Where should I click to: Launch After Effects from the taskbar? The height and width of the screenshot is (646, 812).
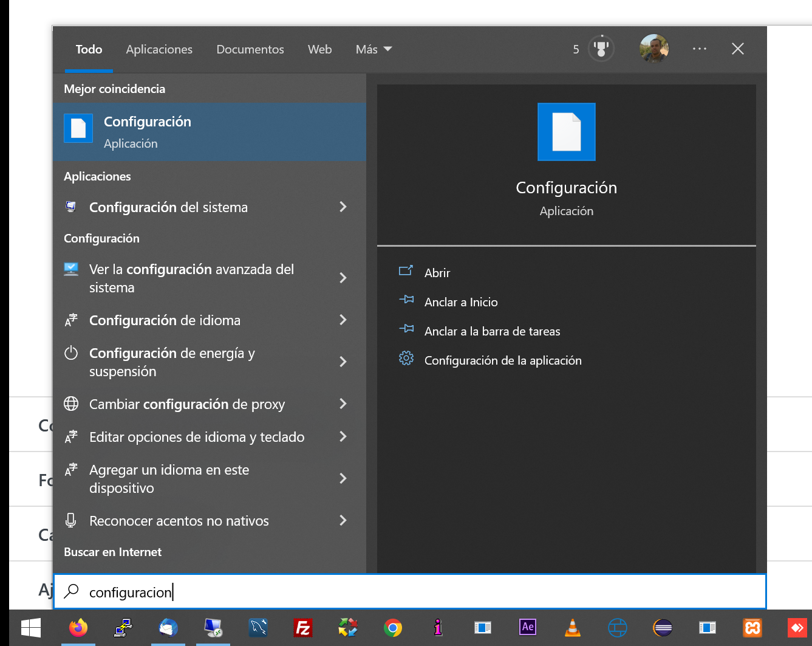(528, 627)
